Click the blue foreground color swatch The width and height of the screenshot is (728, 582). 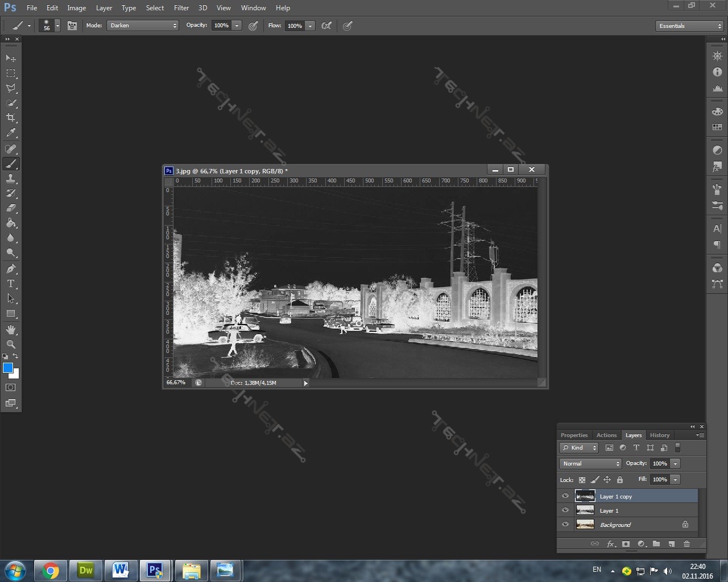(8, 368)
